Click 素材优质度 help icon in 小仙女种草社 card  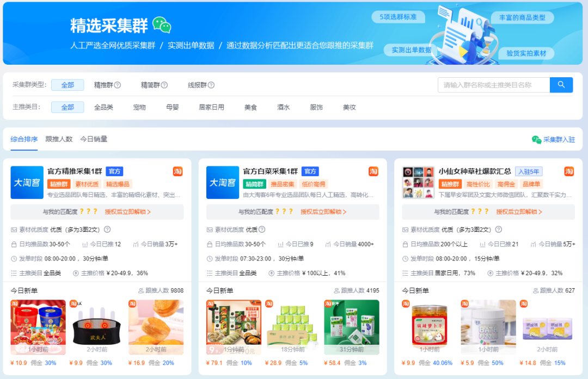click(x=498, y=229)
